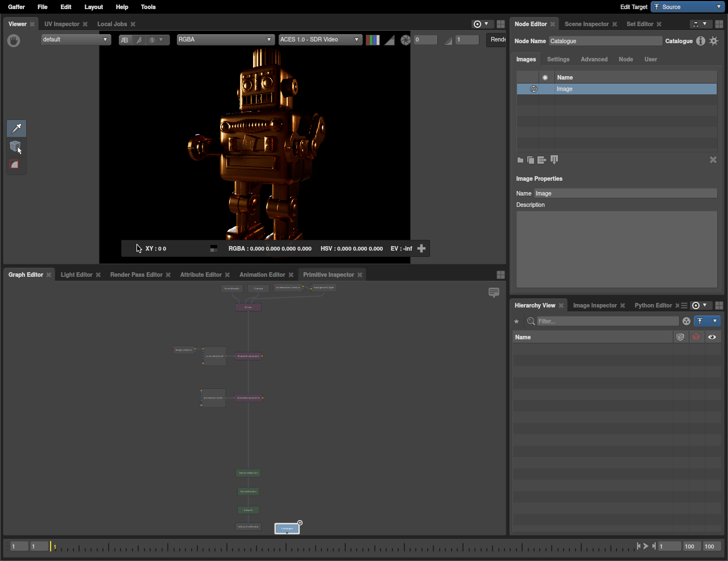Click the Filter input field
The image size is (728, 561).
(x=607, y=321)
